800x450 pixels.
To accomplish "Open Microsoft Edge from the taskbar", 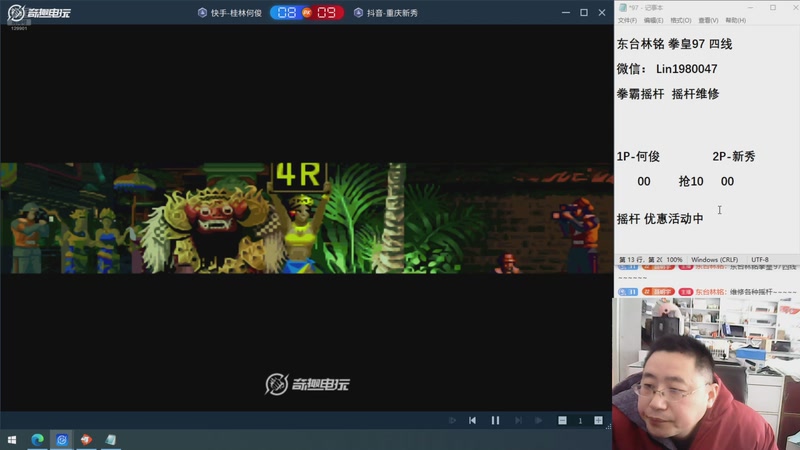I will point(37,440).
